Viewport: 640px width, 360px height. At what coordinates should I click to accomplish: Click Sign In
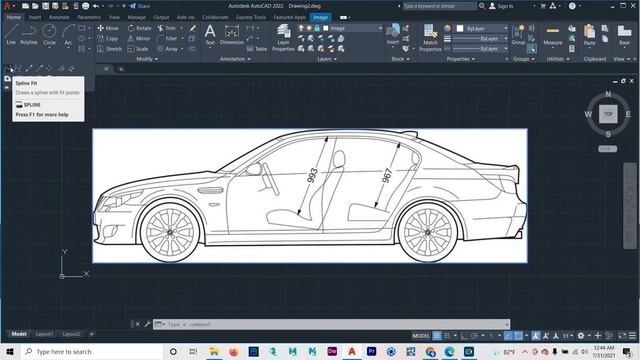coord(501,6)
